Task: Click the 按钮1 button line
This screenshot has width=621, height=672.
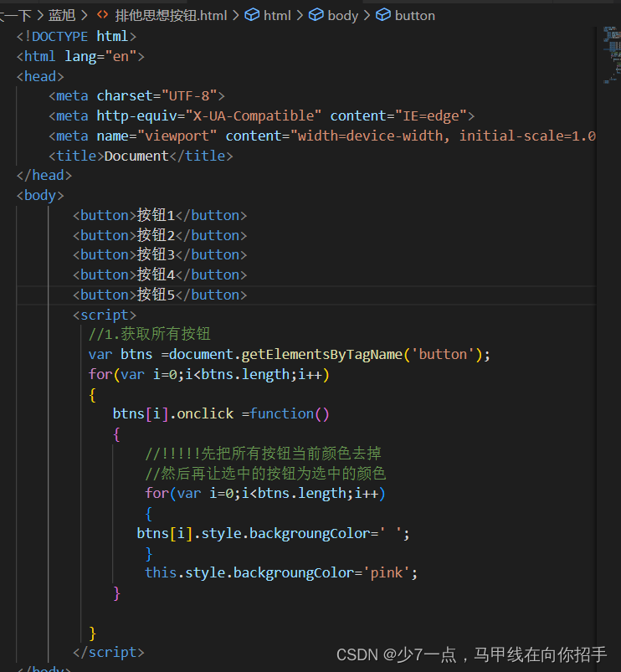Action: point(160,215)
